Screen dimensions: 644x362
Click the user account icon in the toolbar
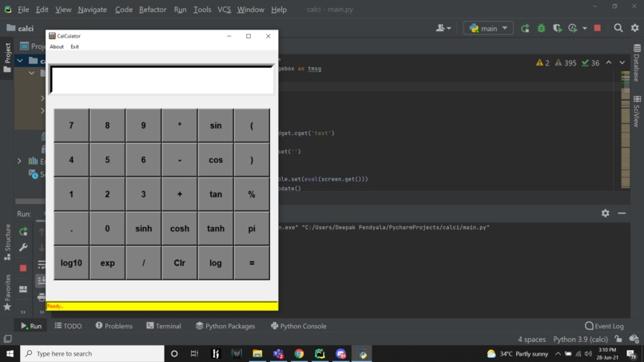point(443,28)
